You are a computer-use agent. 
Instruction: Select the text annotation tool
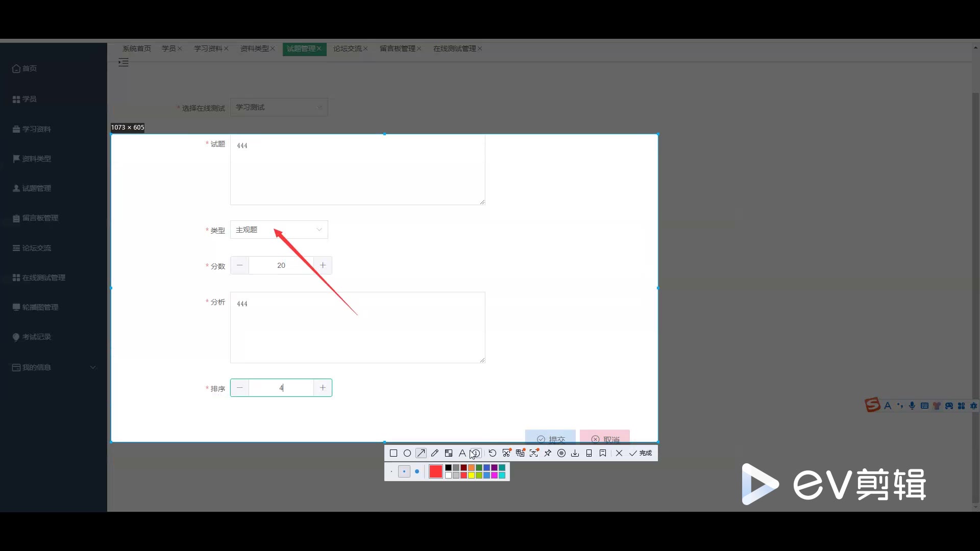tap(462, 453)
